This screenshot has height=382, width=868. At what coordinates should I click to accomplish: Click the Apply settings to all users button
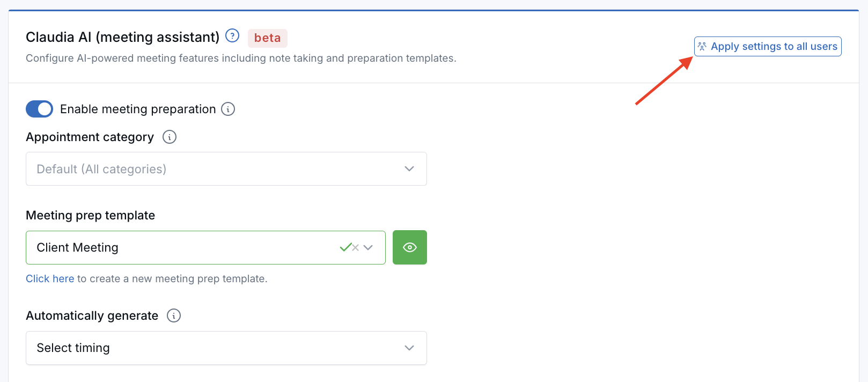click(x=767, y=46)
